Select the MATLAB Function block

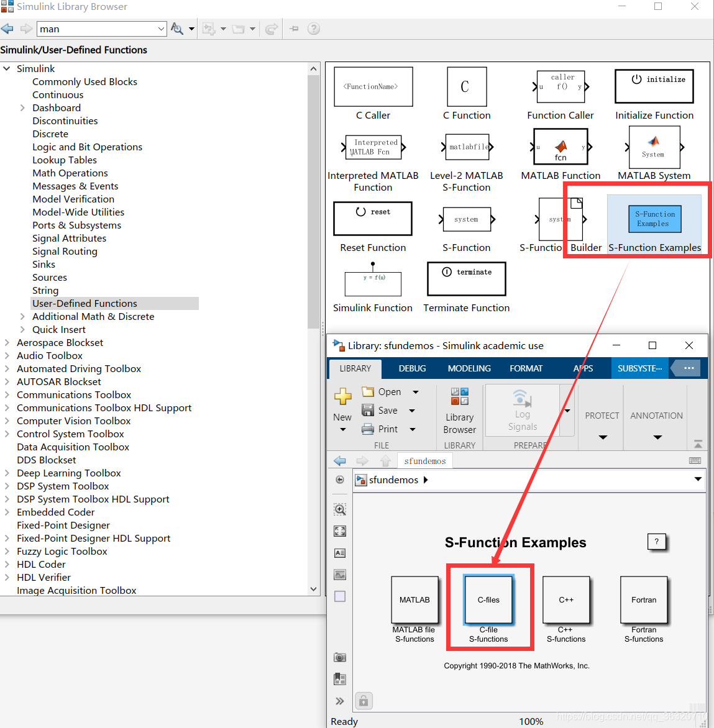click(561, 147)
